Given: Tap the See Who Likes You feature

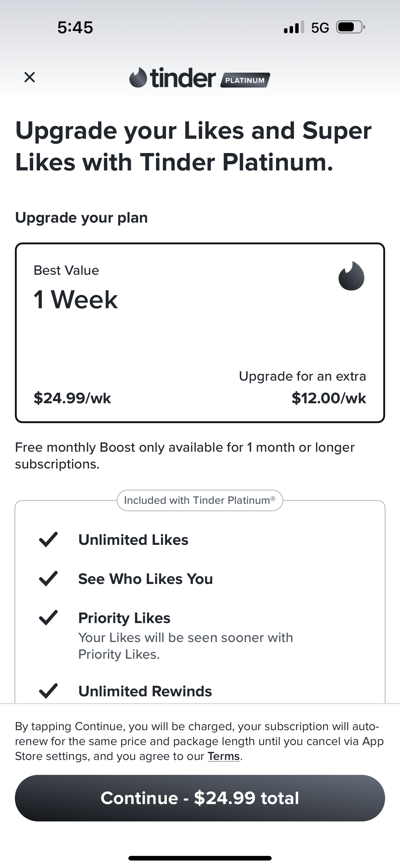Looking at the screenshot, I should [145, 579].
